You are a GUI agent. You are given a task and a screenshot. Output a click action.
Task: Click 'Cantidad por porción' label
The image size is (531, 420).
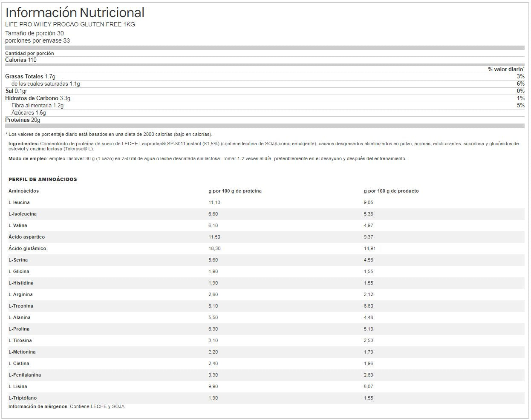(x=29, y=53)
